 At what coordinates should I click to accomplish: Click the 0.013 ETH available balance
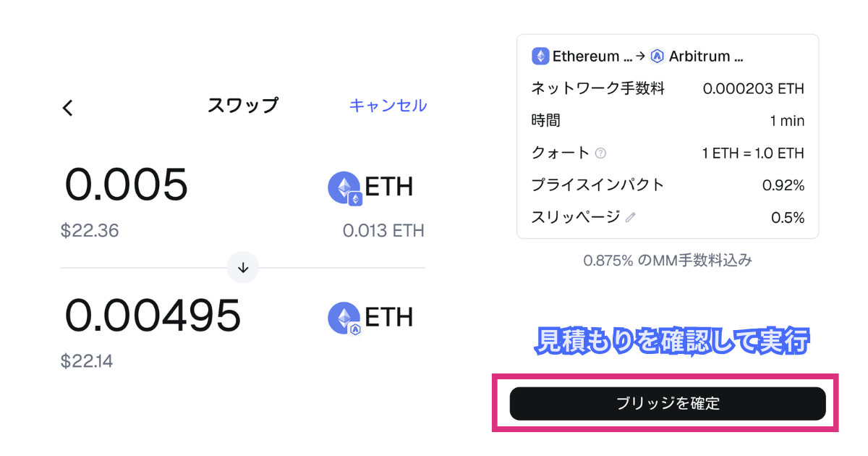(383, 231)
